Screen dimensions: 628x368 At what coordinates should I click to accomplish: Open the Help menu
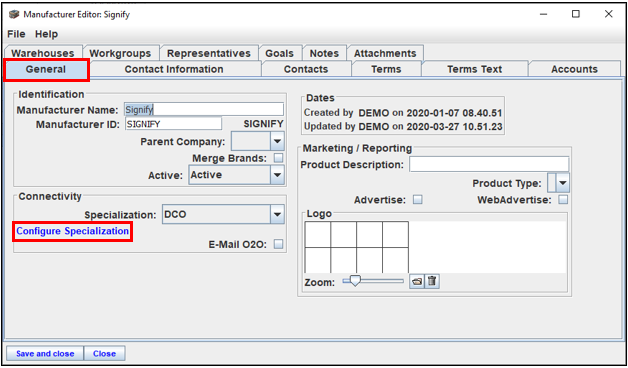[x=46, y=34]
